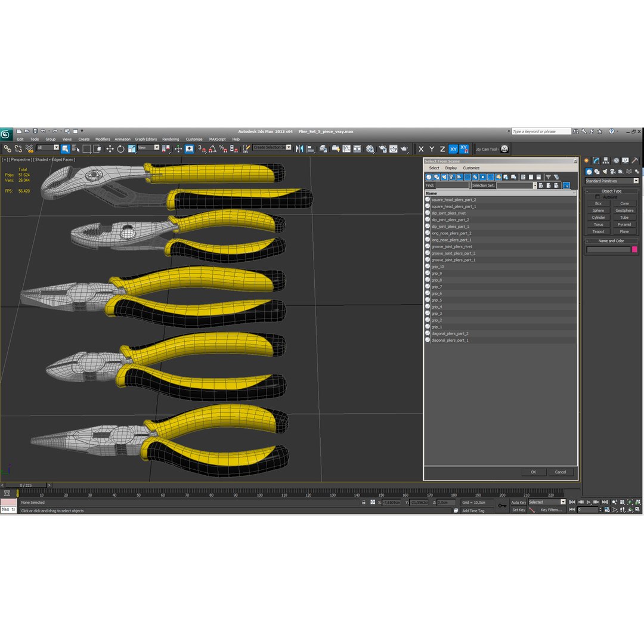Screen dimensions: 644x644
Task: Expand Create Selection Set dropdown
Action: [289, 147]
